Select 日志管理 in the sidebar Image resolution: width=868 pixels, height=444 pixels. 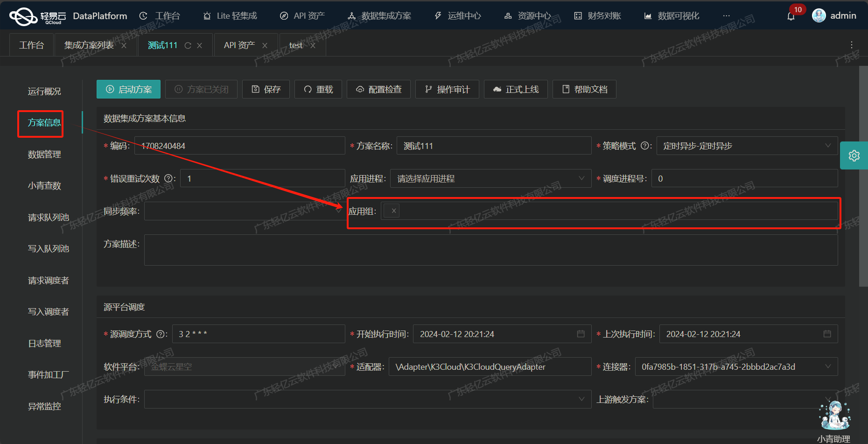click(44, 343)
